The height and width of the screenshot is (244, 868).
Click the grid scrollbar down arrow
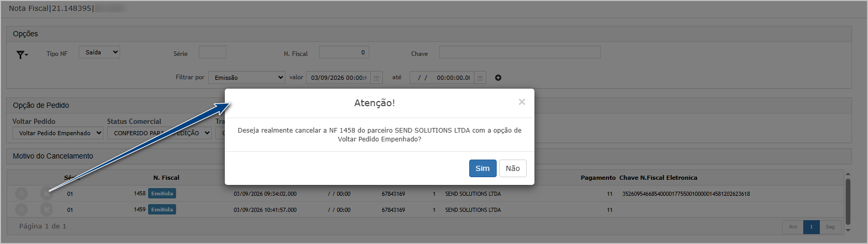tap(848, 230)
